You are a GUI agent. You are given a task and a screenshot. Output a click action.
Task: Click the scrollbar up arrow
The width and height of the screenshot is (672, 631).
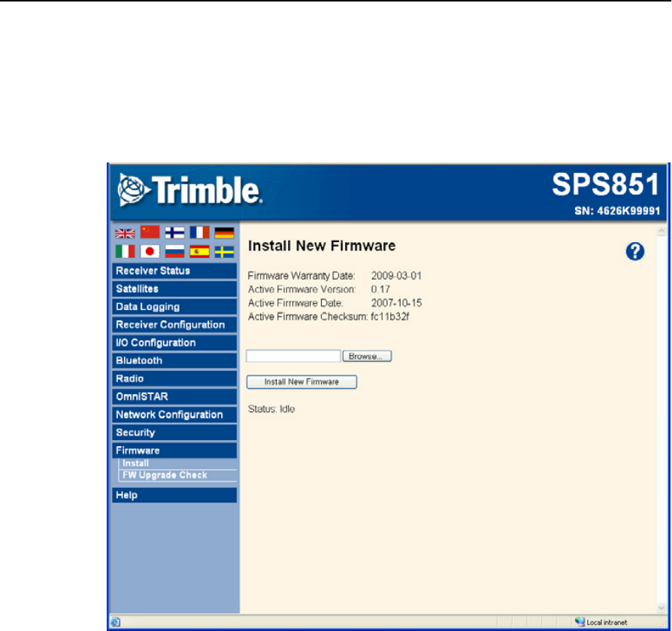pos(661,232)
